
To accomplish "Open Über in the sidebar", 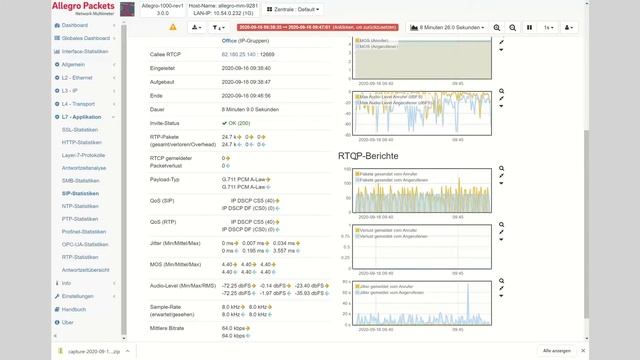I will tap(67, 322).
